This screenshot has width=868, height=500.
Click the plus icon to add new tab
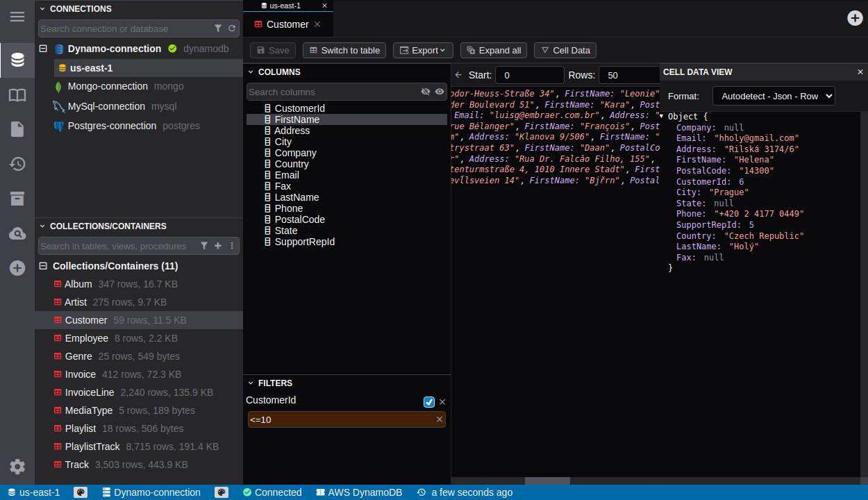pos(855,18)
